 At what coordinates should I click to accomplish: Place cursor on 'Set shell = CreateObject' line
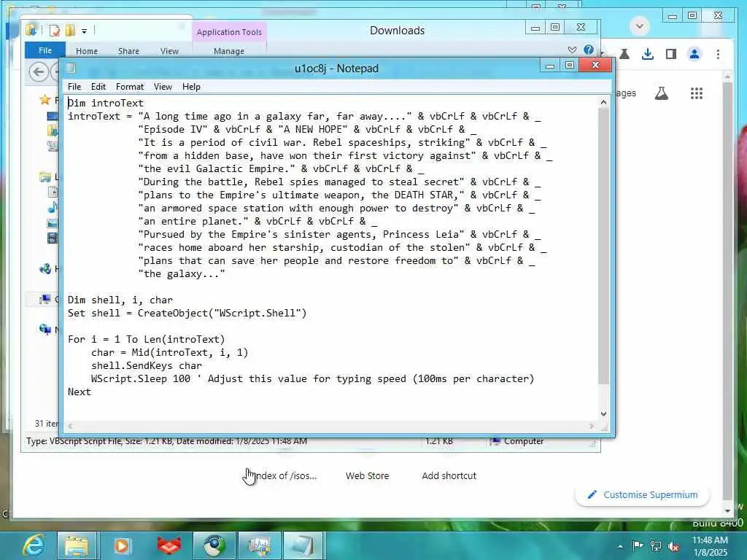click(x=187, y=313)
